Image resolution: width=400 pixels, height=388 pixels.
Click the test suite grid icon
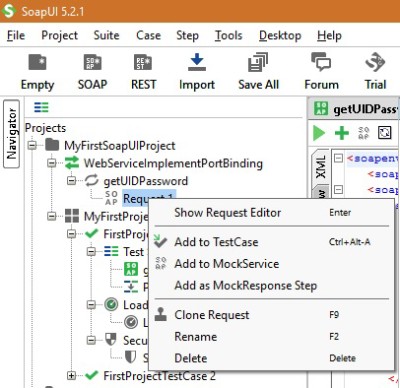coord(72,216)
